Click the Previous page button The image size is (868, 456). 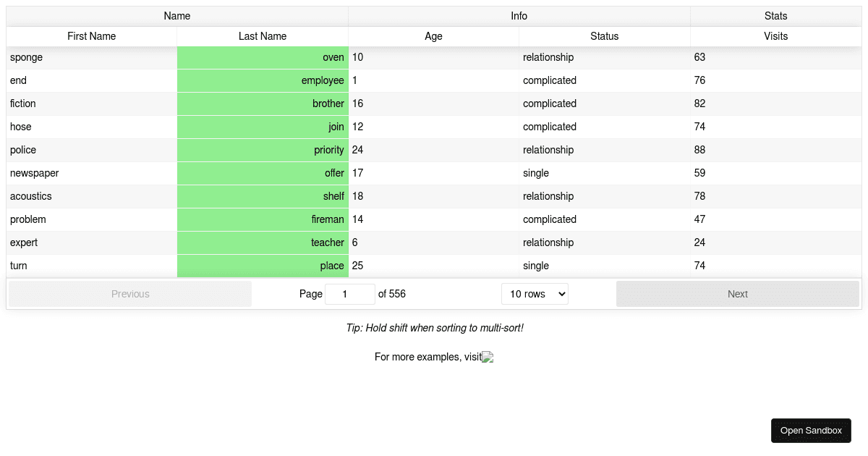[130, 293]
